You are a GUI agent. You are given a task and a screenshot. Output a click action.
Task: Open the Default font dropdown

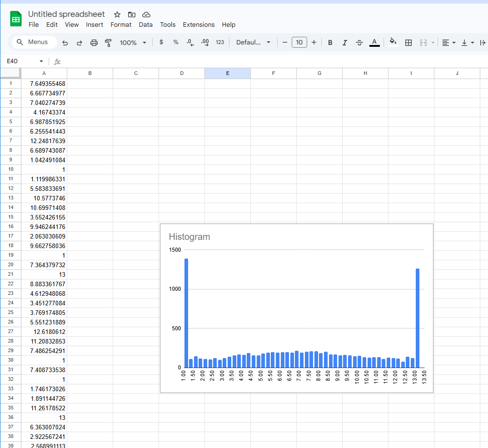tap(253, 42)
